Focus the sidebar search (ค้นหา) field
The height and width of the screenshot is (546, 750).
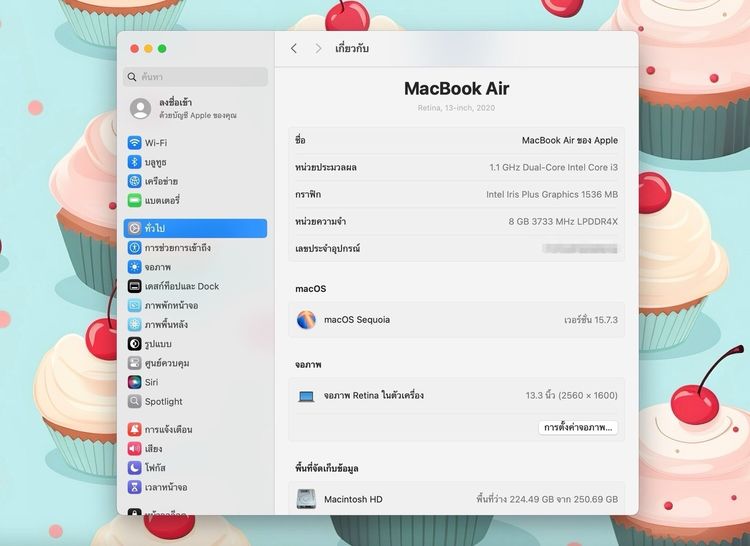(x=195, y=77)
